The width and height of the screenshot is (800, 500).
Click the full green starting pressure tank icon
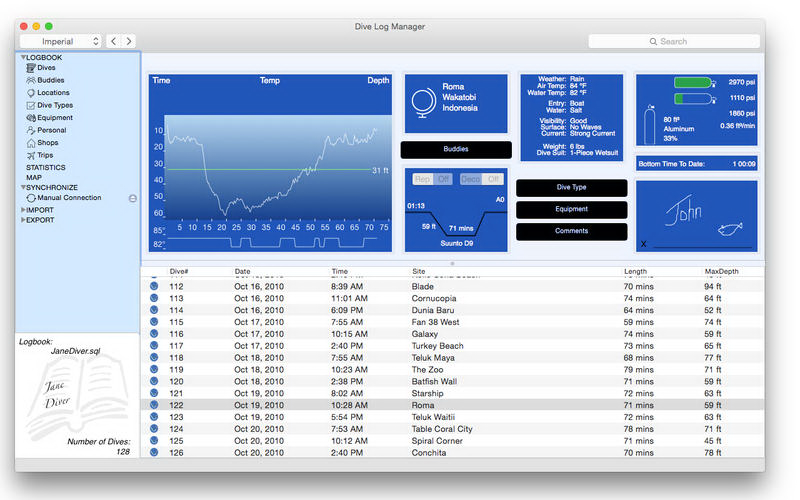[x=695, y=83]
